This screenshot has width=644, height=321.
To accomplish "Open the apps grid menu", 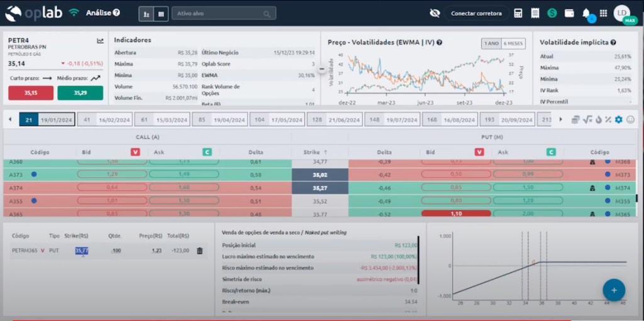I will (603, 13).
